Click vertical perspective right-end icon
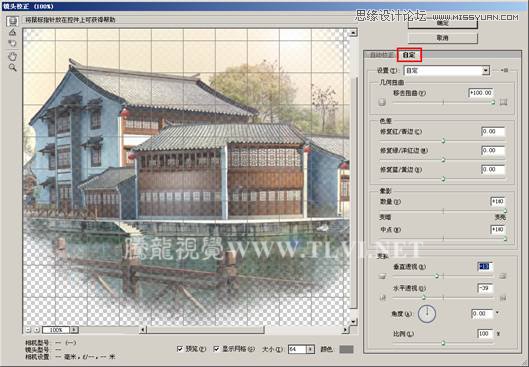Viewport: 529px width, 367px height. [x=503, y=276]
